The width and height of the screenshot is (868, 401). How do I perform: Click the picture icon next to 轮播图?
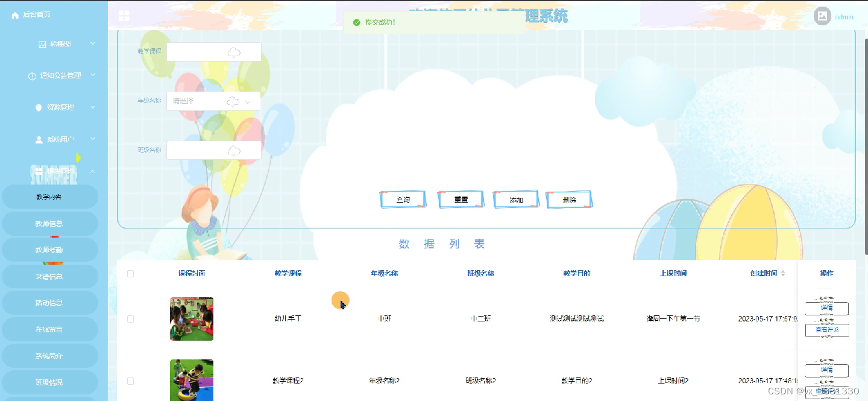pyautogui.click(x=42, y=44)
